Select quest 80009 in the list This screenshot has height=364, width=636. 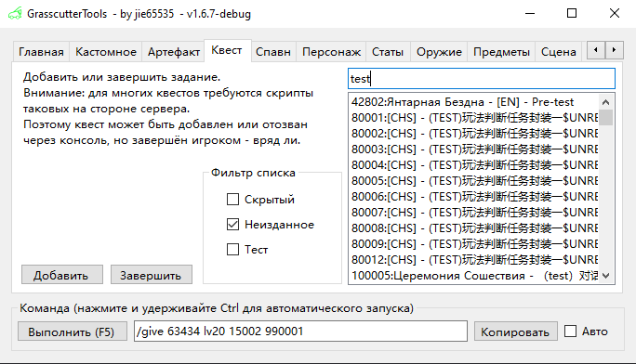474,244
